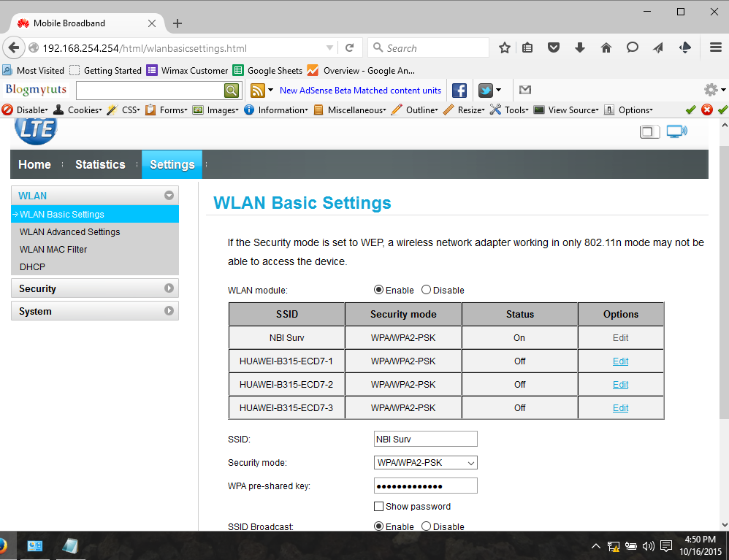
Task: Switch to the Statistics tab
Action: (100, 164)
